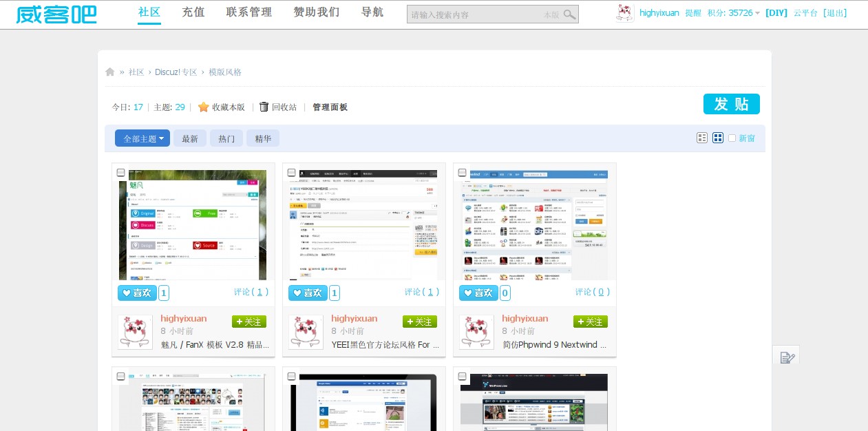Image resolution: width=868 pixels, height=431 pixels.
Task: Follow author on YEEI黑色 card
Action: click(x=420, y=322)
